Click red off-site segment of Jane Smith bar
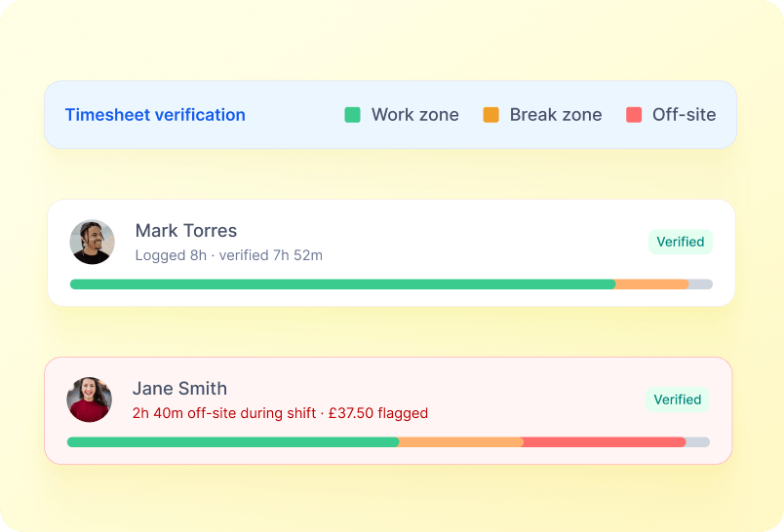 click(604, 442)
